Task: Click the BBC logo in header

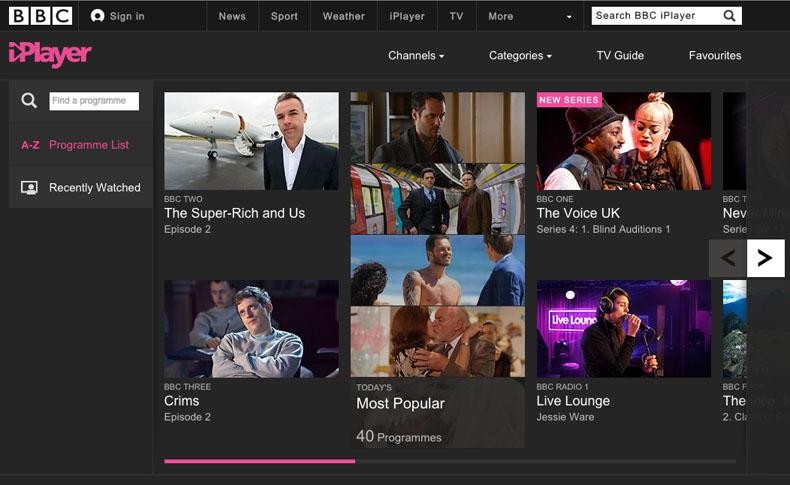Action: point(40,16)
